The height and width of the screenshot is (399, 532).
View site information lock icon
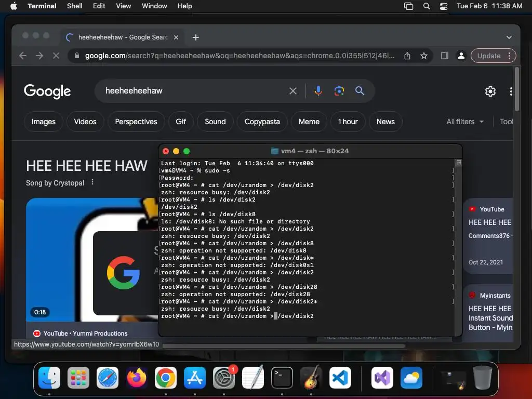(77, 56)
